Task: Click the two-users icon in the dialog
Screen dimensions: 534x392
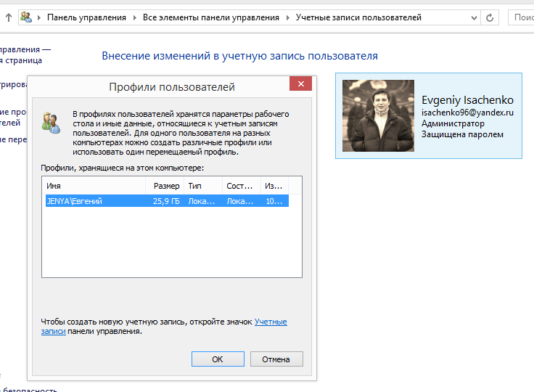Action: click(51, 123)
